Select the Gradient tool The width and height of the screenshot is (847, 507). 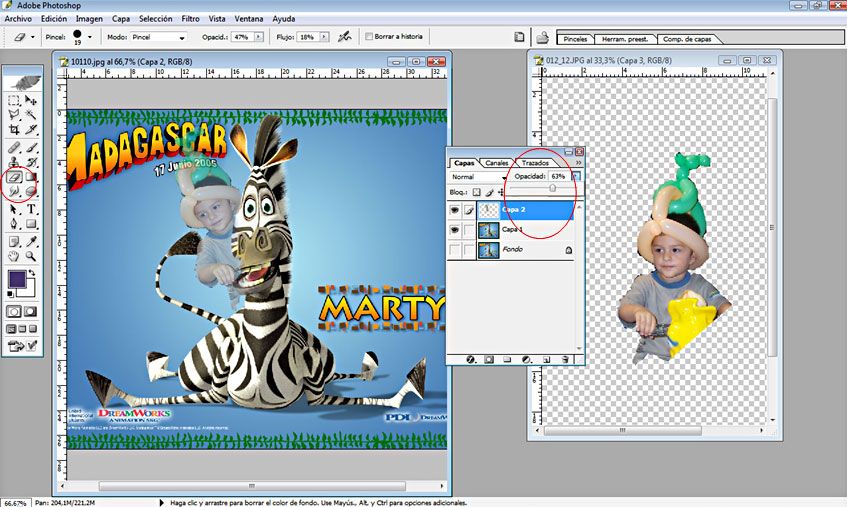(x=31, y=177)
